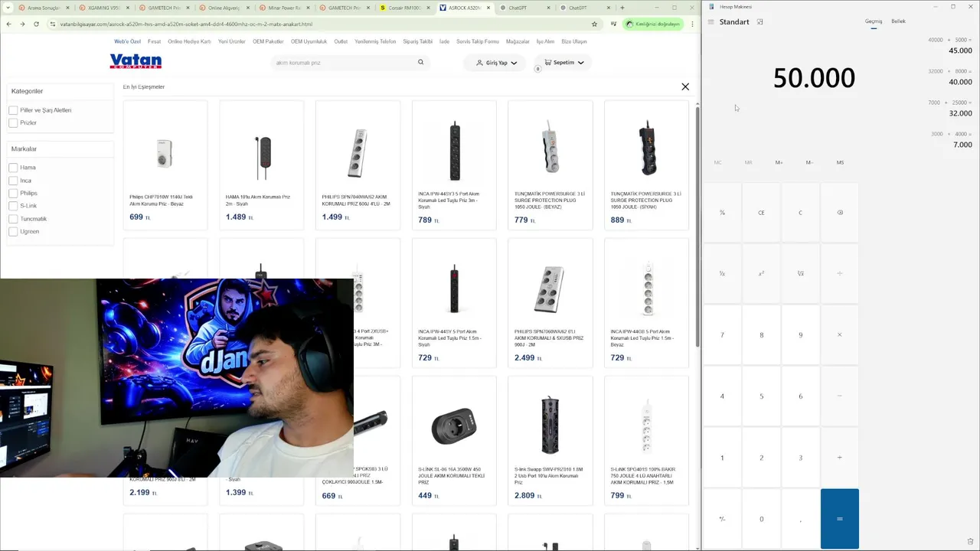Switch to Online Alışveriş browser tab
This screenshot has height=551, width=980.
click(224, 8)
